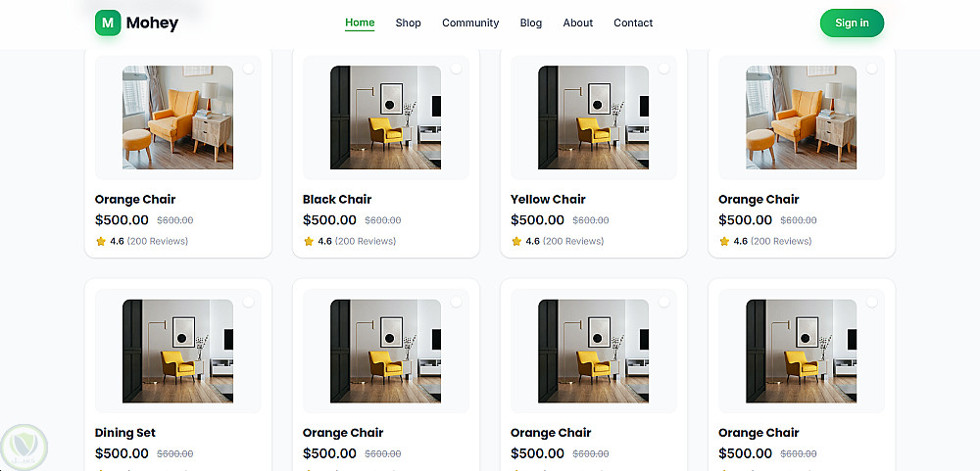View the 200 Reviews link for Yellow Chair
The height and width of the screenshot is (471, 980).
[573, 241]
